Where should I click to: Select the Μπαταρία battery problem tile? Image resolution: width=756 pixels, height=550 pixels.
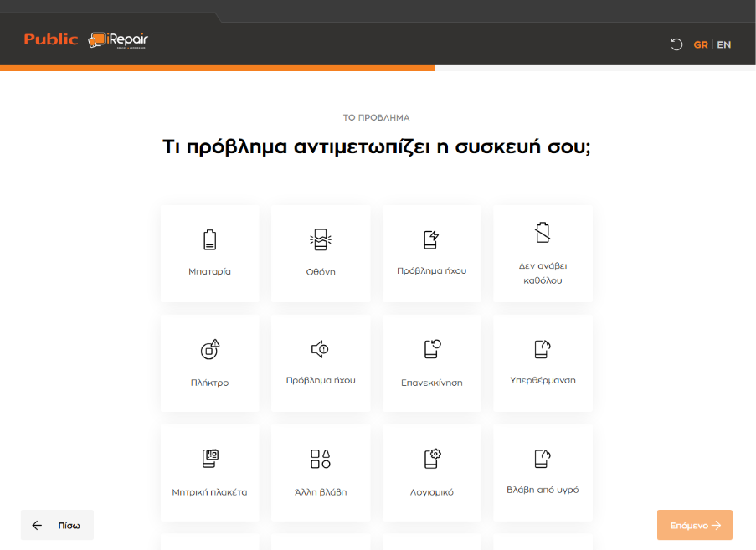click(x=209, y=253)
